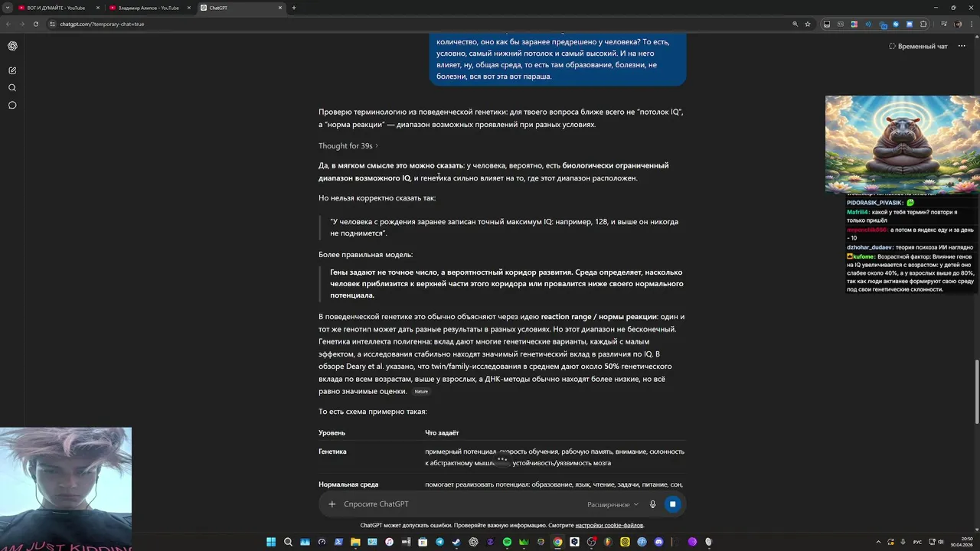Open FL Studio fruit icon in taskbar
The image size is (980, 551).
pos(608,542)
